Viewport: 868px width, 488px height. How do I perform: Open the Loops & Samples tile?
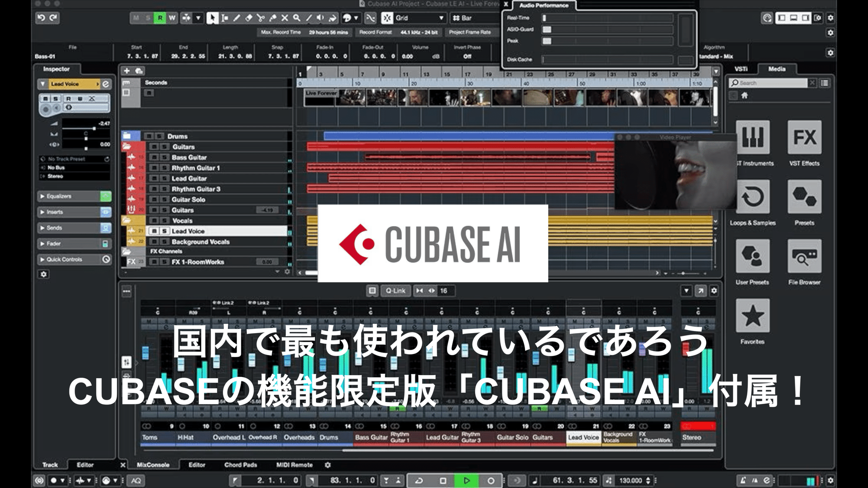coord(753,197)
